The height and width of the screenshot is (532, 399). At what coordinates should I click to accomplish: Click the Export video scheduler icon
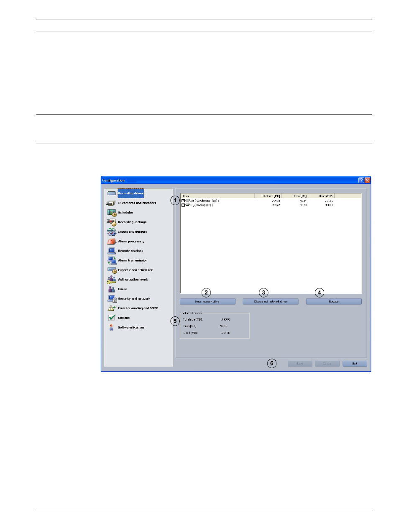(x=112, y=270)
